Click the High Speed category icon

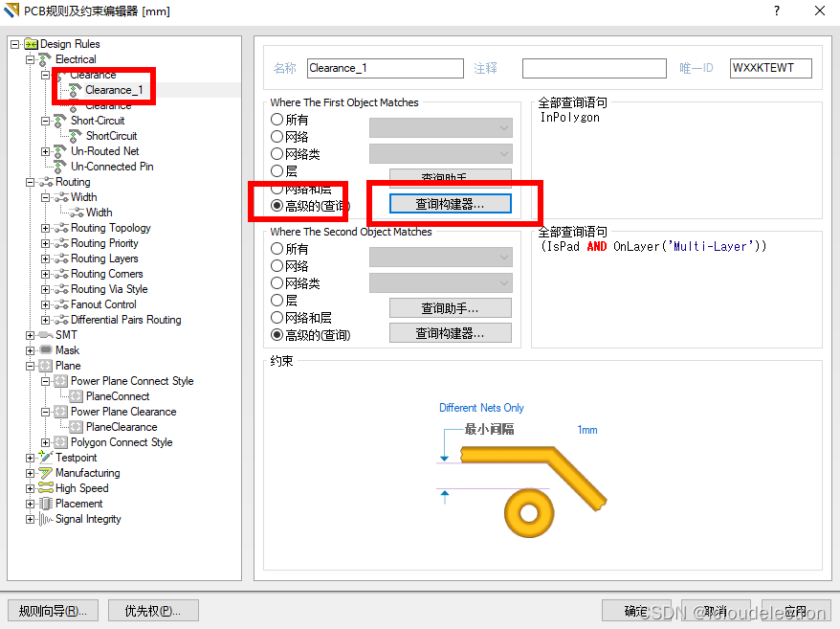click(x=46, y=488)
